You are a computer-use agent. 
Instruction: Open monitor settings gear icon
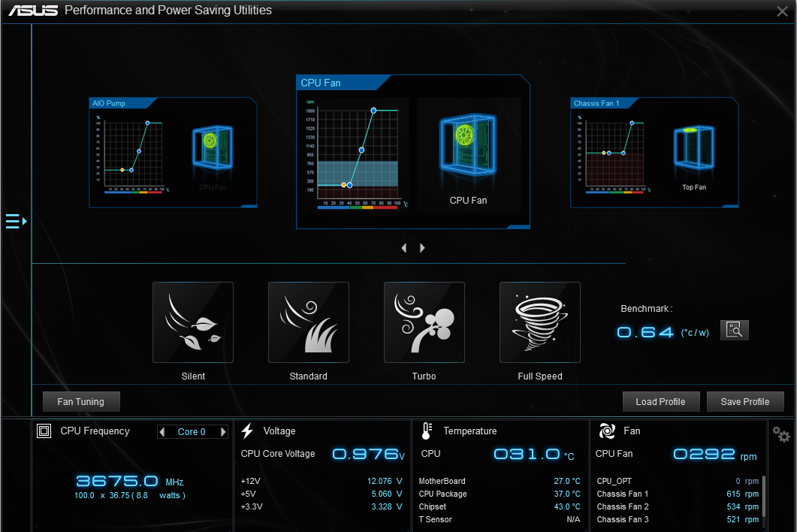[781, 434]
